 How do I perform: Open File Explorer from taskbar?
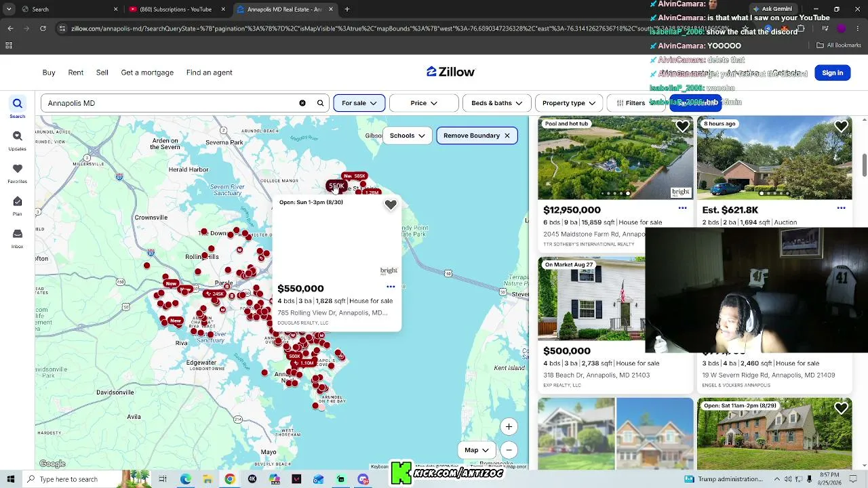click(208, 479)
